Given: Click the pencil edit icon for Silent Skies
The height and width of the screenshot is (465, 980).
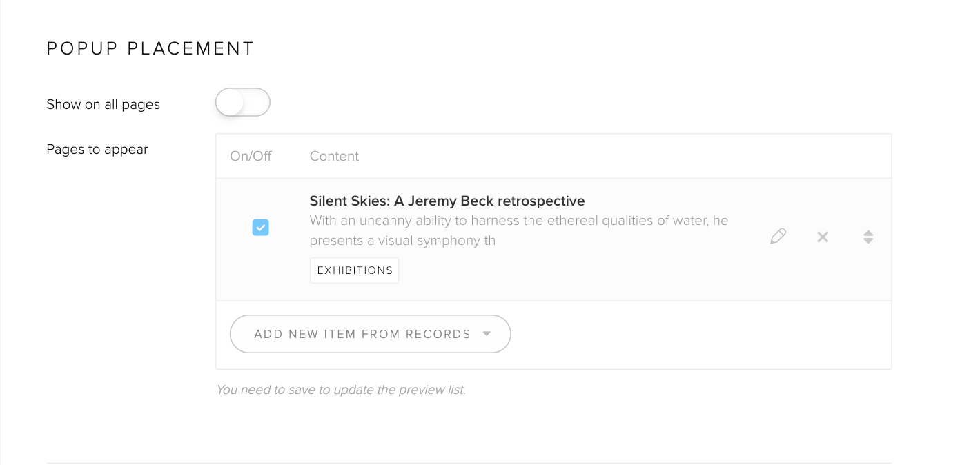Looking at the screenshot, I should coord(778,237).
